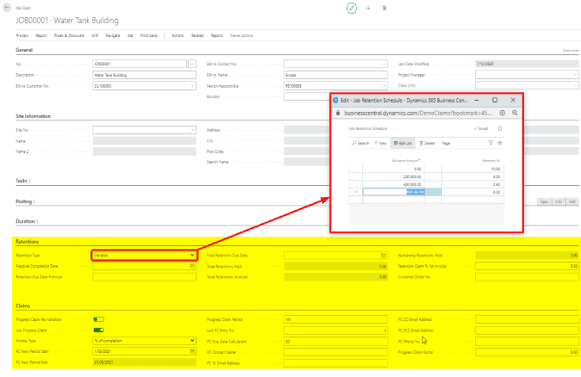Open the Bill-to Contact No. dropdown
Image resolution: width=581 pixels, height=377 pixels.
pos(384,64)
